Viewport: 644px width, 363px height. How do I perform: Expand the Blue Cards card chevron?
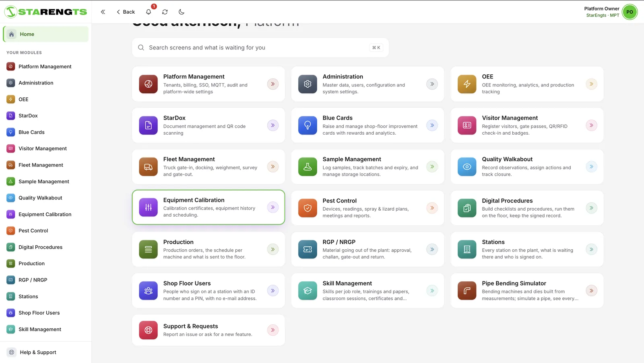pos(432,125)
